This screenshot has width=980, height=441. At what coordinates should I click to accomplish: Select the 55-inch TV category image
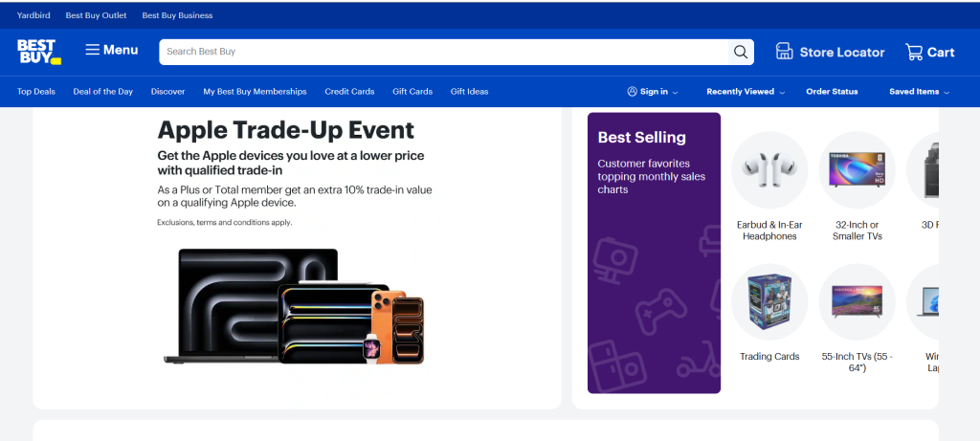[857, 301]
